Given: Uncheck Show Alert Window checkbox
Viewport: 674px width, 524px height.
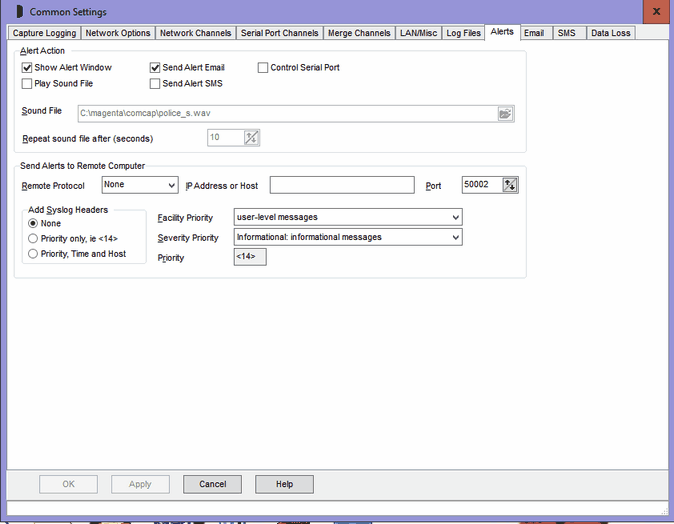Looking at the screenshot, I should pyautogui.click(x=27, y=68).
